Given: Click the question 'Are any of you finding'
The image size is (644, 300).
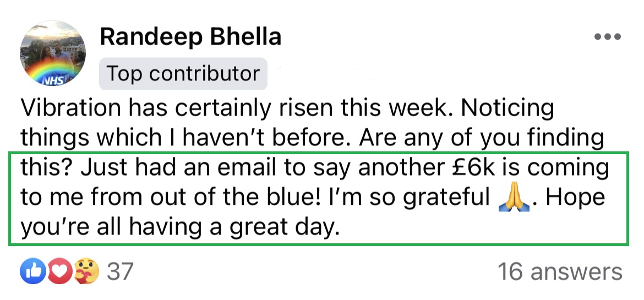Looking at the screenshot, I should (482, 139).
